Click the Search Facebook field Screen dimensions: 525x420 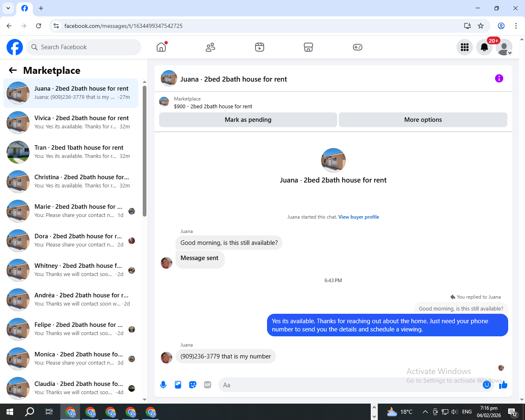click(84, 47)
